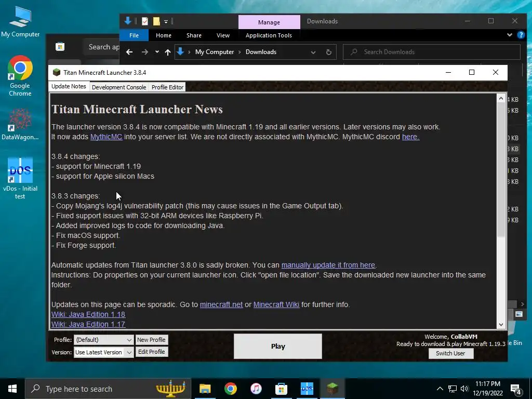The width and height of the screenshot is (532, 399).
Task: Open DataWagon desktop shortcut
Action: click(20, 124)
